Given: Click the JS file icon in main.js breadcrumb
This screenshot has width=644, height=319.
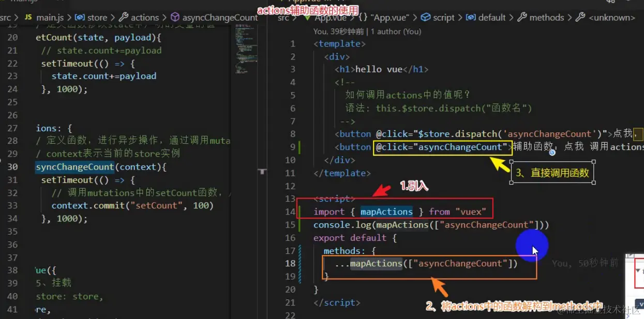Looking at the screenshot, I should tap(27, 18).
